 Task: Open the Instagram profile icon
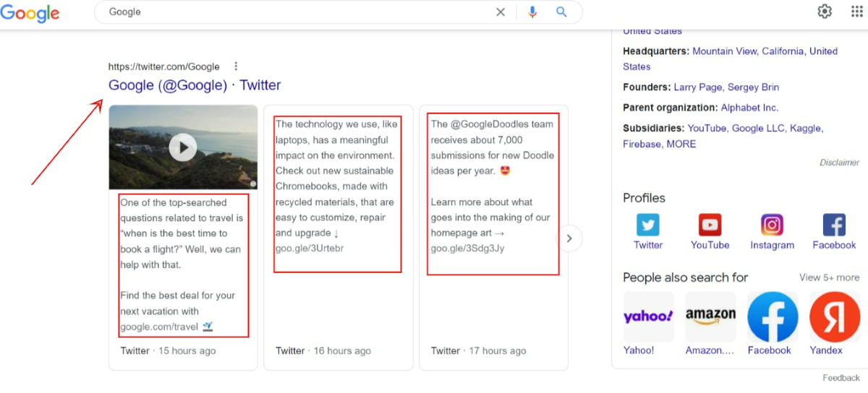tap(772, 225)
